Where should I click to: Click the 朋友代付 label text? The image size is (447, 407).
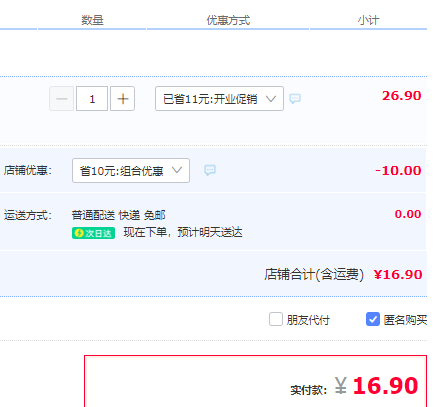point(308,320)
